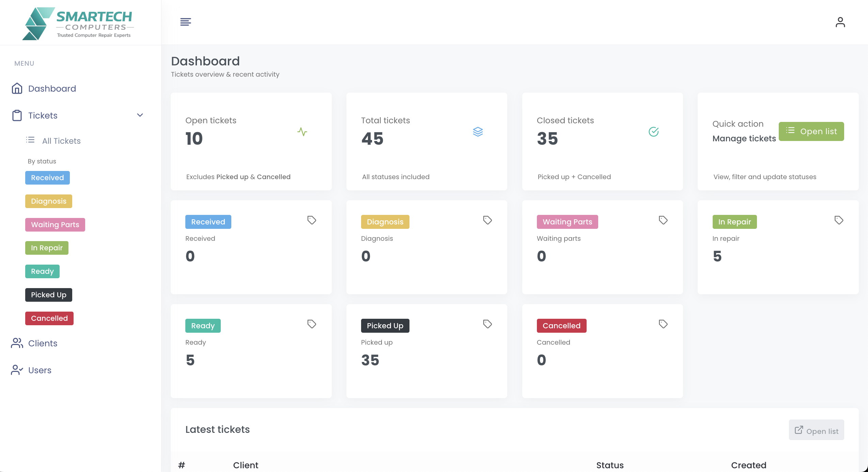This screenshot has width=868, height=472.
Task: Click the Users icon in sidebar
Action: 17,370
